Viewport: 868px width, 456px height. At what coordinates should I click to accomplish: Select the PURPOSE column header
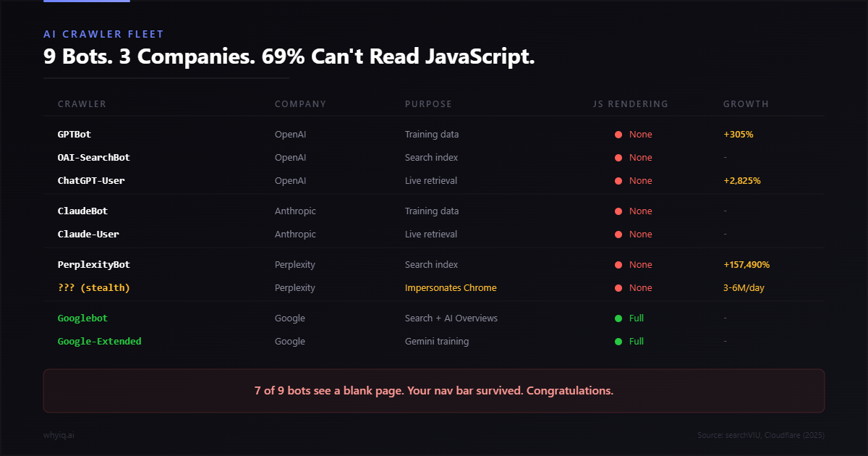[428, 104]
